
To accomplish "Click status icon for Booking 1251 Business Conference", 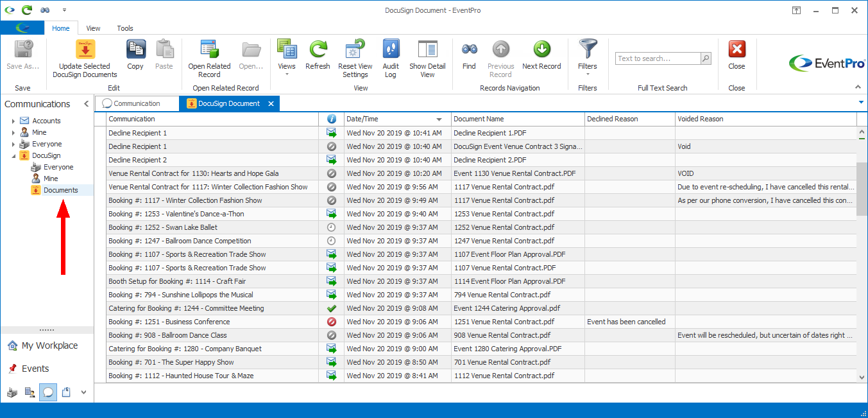I will pos(332,322).
